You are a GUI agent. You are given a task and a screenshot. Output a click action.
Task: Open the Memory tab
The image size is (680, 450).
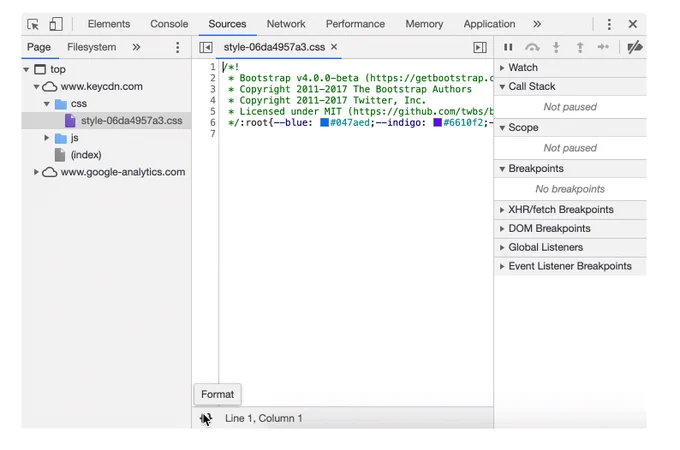(x=424, y=24)
